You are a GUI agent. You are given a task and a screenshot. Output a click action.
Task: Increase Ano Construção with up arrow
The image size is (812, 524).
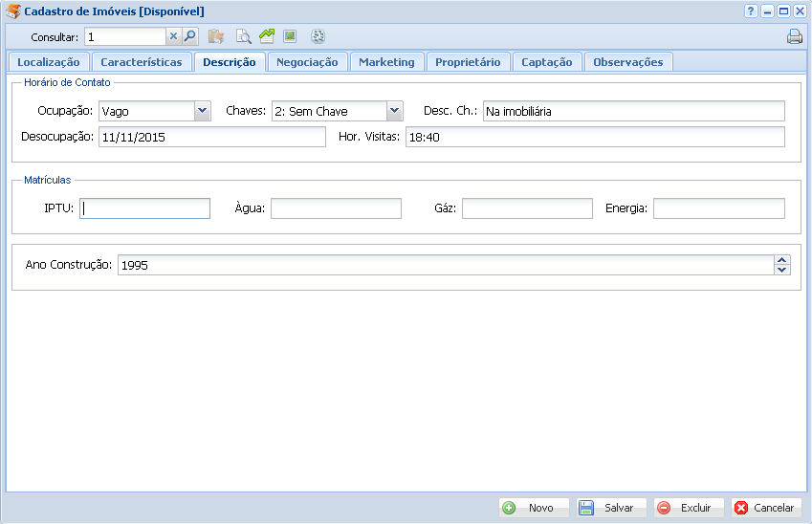[x=782, y=260]
